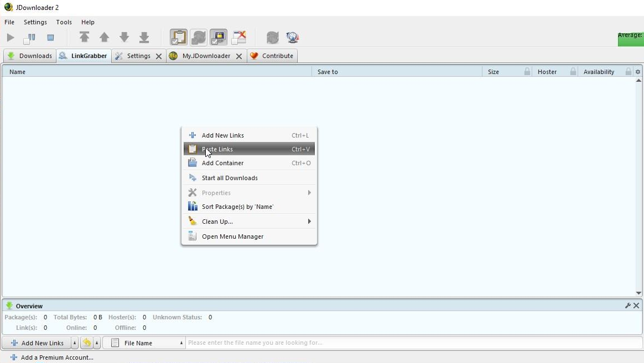644x363 pixels.
Task: Switch to the Downloads tab
Action: (29, 56)
